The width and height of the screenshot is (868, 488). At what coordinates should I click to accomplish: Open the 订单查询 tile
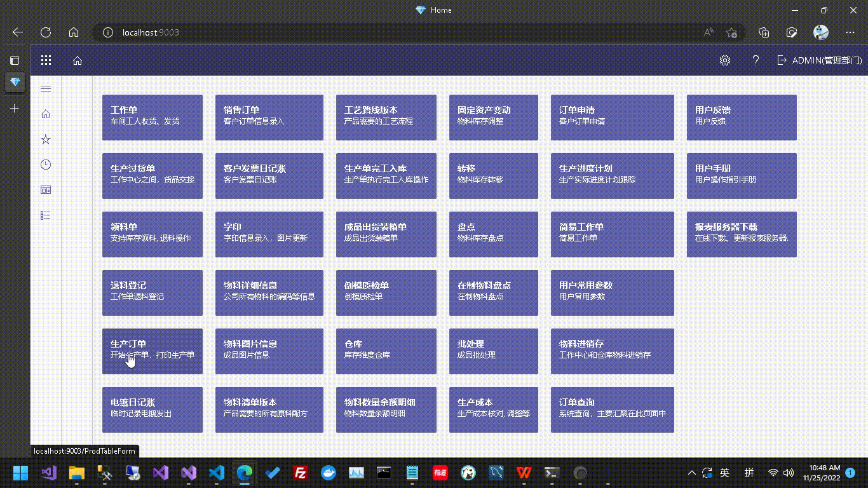pos(612,410)
